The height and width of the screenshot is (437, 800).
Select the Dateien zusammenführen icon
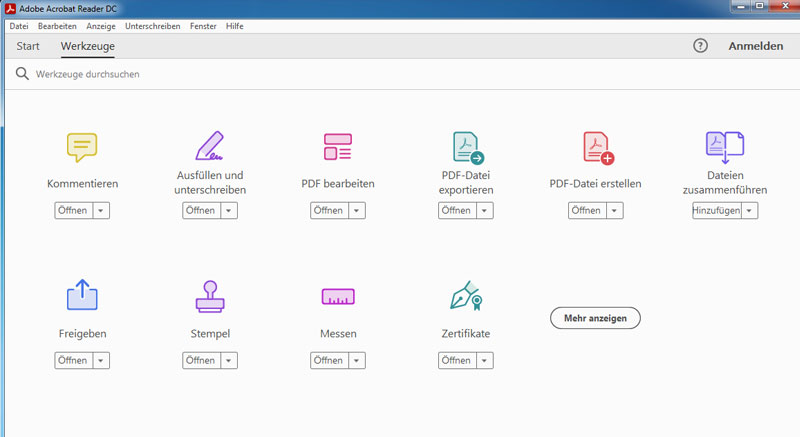point(724,146)
